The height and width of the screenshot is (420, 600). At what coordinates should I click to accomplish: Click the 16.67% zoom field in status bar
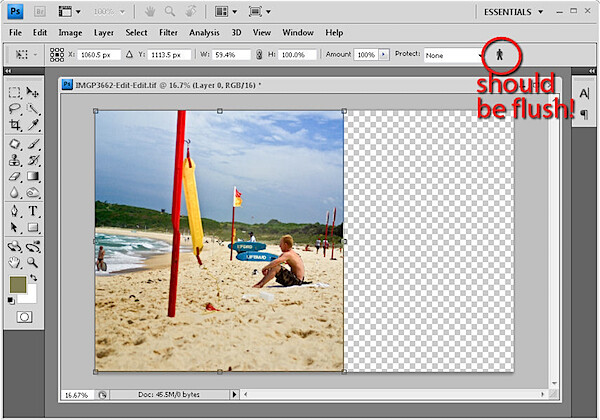pos(78,395)
